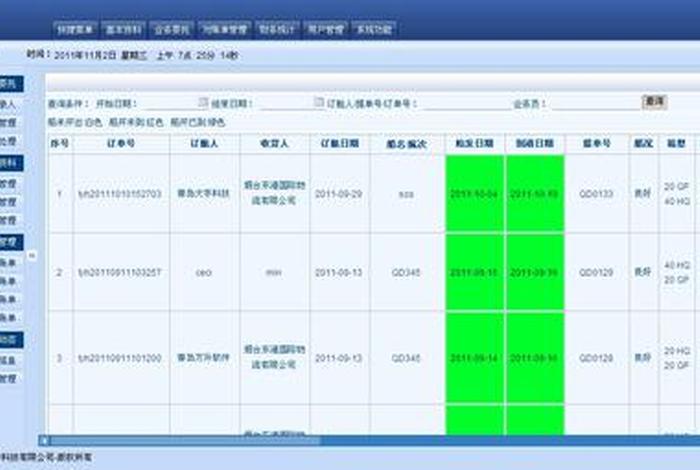The height and width of the screenshot is (470, 700).
Task: Click the row number 3 cell
Action: tap(59, 358)
